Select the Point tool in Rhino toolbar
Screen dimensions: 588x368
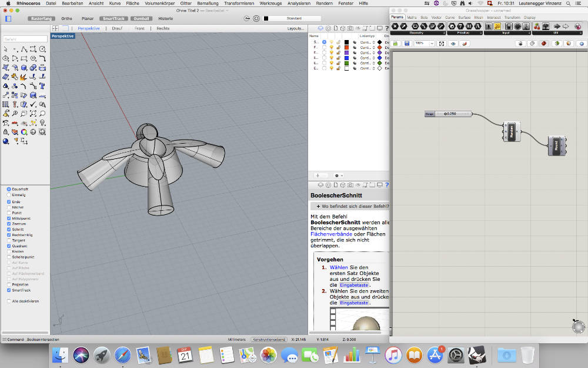click(15, 49)
